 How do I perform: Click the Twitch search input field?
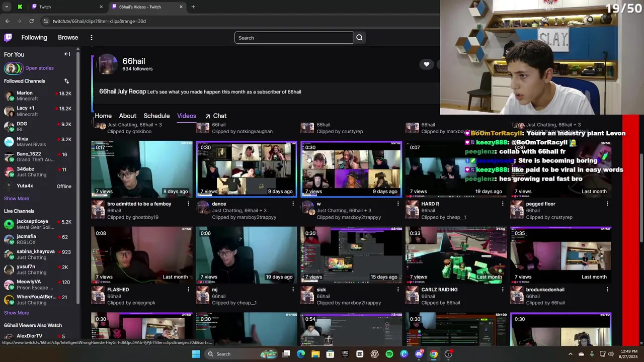(294, 38)
